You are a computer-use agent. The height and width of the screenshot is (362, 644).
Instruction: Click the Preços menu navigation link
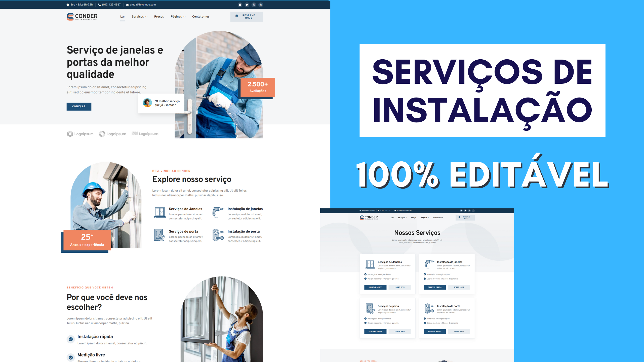click(158, 17)
